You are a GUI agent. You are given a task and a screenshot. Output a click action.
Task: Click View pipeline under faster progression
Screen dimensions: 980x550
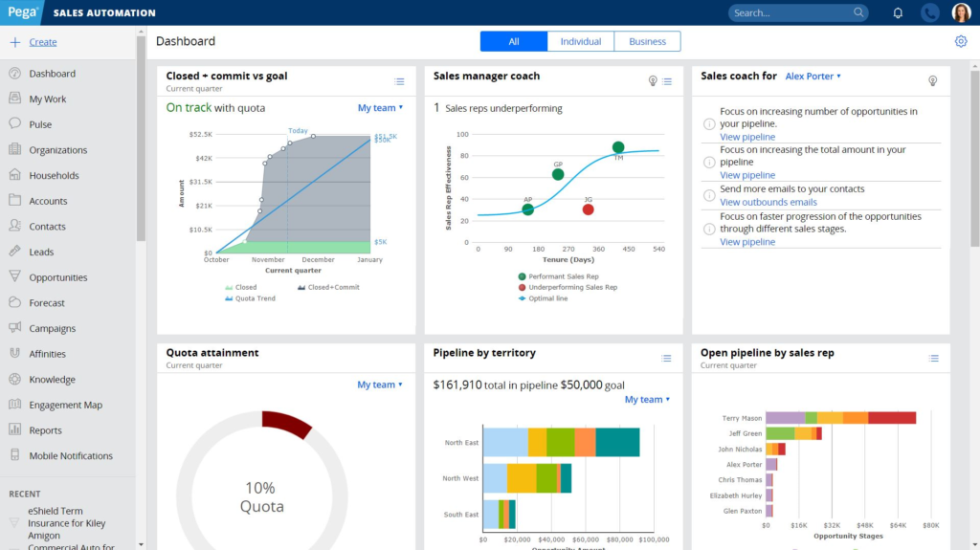tap(746, 241)
